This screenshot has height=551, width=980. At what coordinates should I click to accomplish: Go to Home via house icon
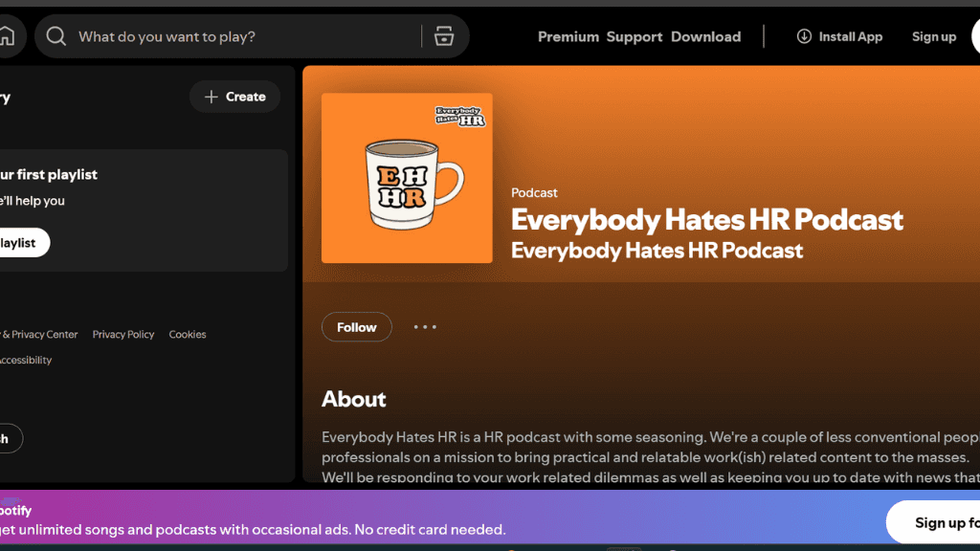point(8,36)
